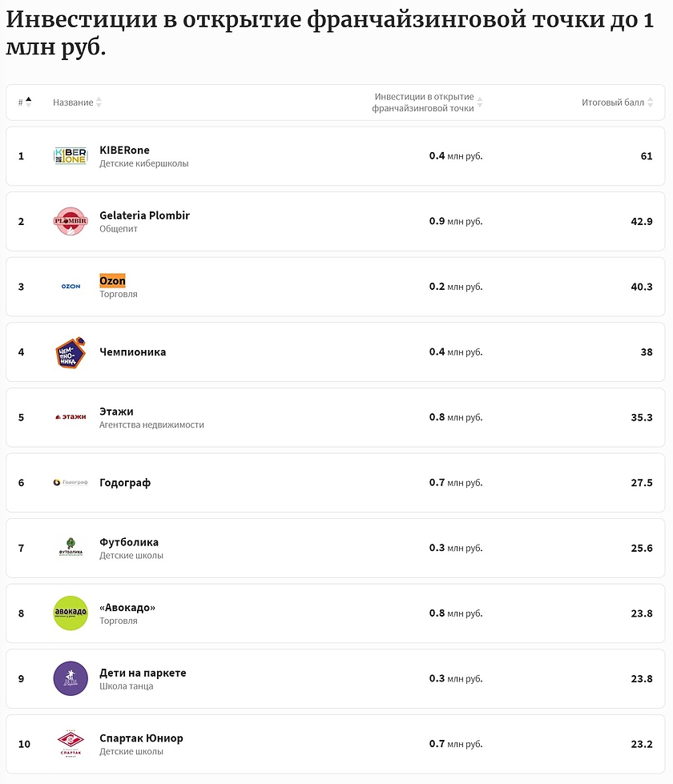Open the KIBERone franchise name link
Image resolution: width=673 pixels, height=784 pixels.
[x=124, y=150]
